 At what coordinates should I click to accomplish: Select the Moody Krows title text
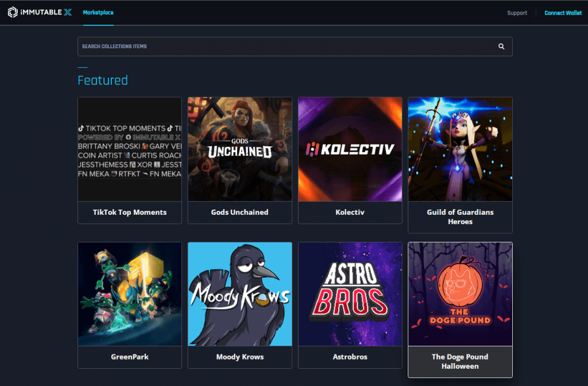click(240, 357)
